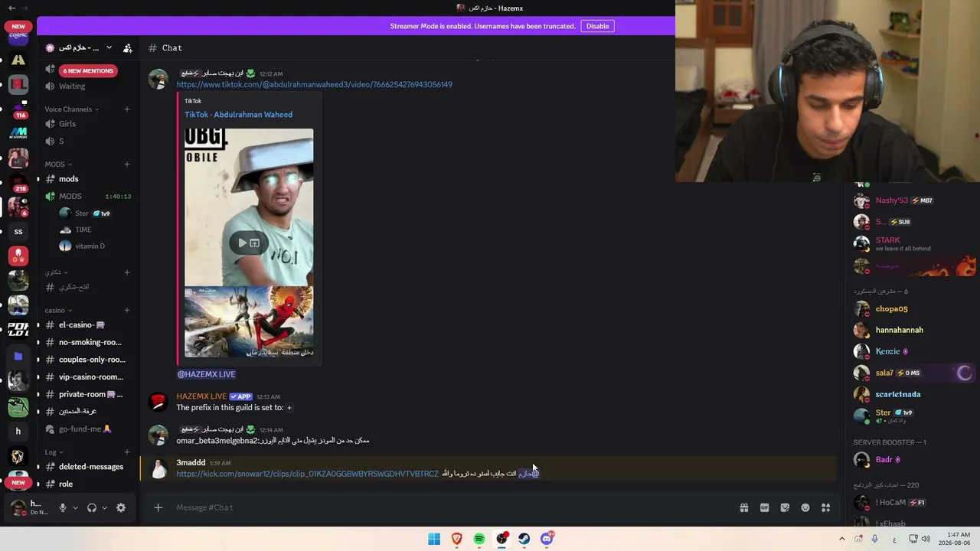980x551 pixels.
Task: Open the server folder icon
Action: [18, 356]
